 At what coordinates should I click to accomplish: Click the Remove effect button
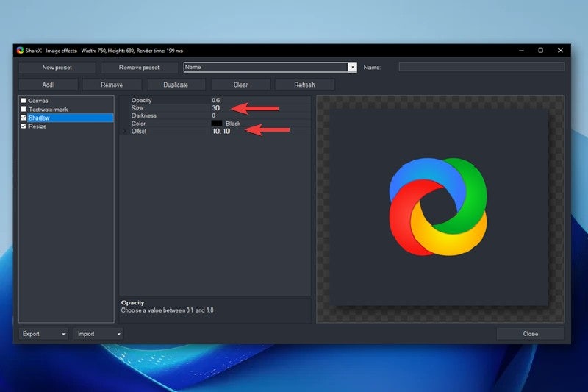tap(112, 85)
